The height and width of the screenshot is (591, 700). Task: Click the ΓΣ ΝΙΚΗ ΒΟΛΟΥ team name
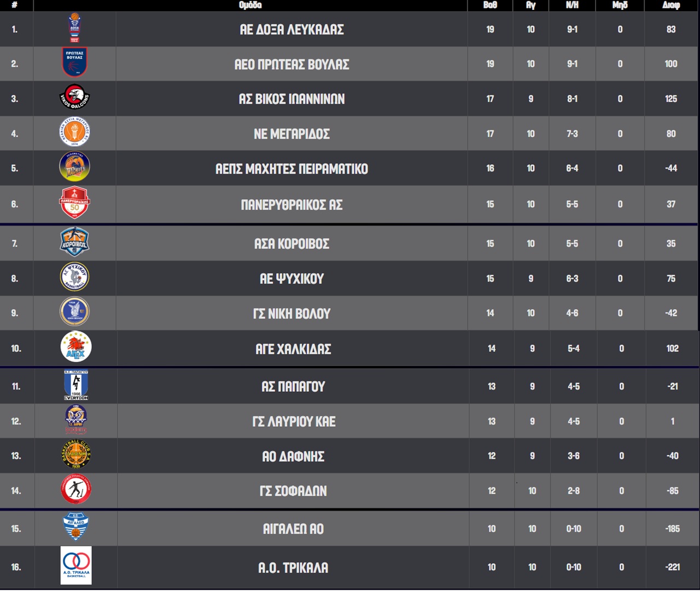(291, 314)
